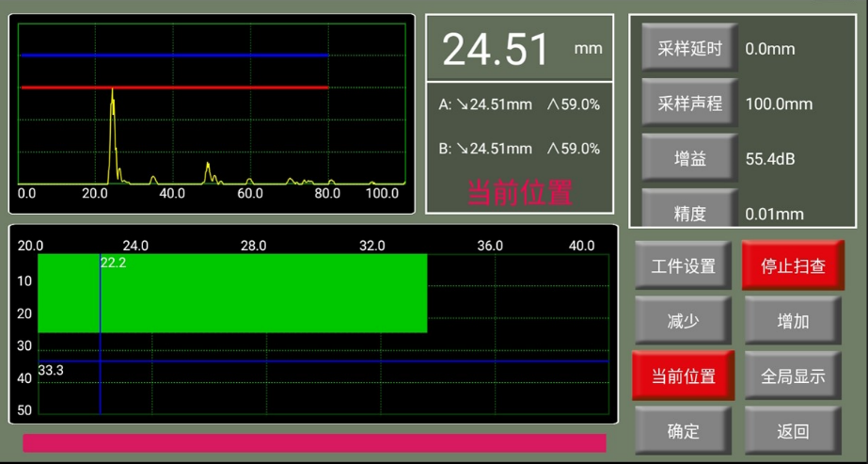Choose the 精度 (precision) setting button
Screen dimensions: 868x464
tap(689, 212)
